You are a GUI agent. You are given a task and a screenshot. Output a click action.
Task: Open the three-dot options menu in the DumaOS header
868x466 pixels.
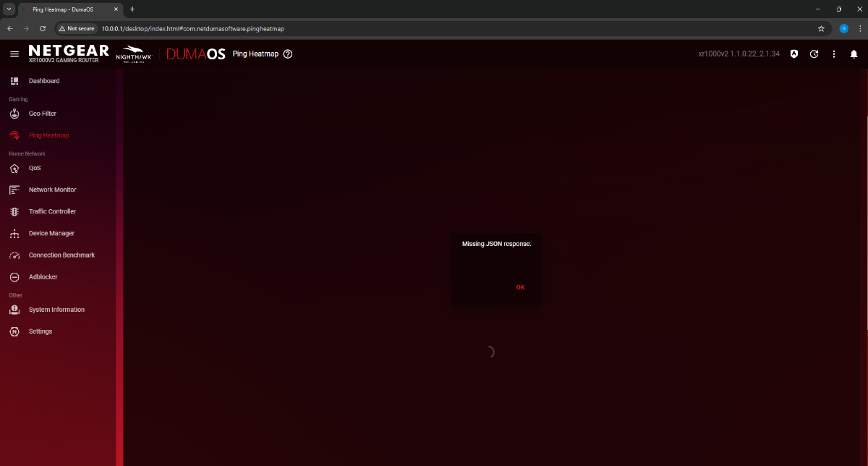[x=834, y=54]
